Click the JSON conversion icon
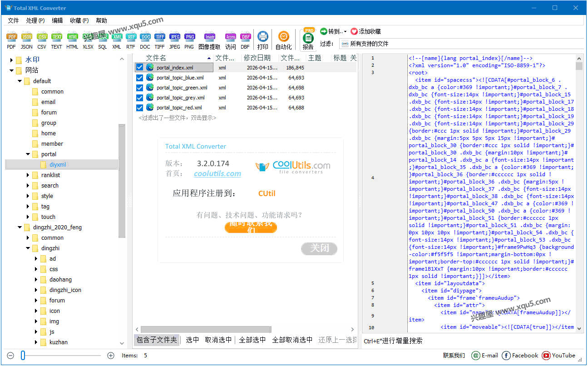Screen dimensions: 588x366 pos(27,40)
